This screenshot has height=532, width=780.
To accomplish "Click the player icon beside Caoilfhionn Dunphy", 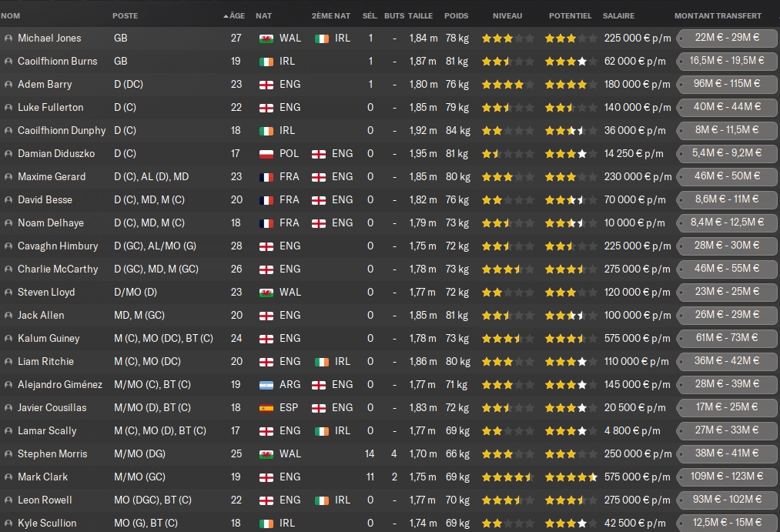I will (x=8, y=131).
